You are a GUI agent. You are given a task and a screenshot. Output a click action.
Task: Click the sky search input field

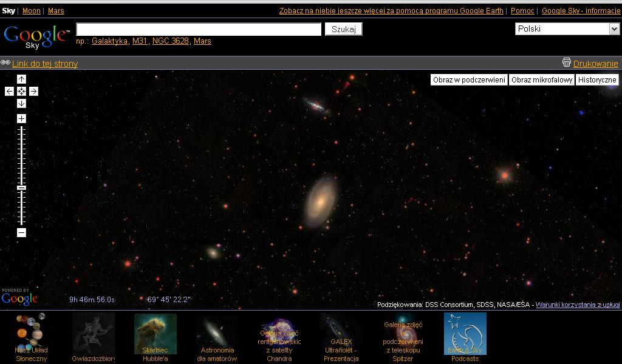click(199, 29)
